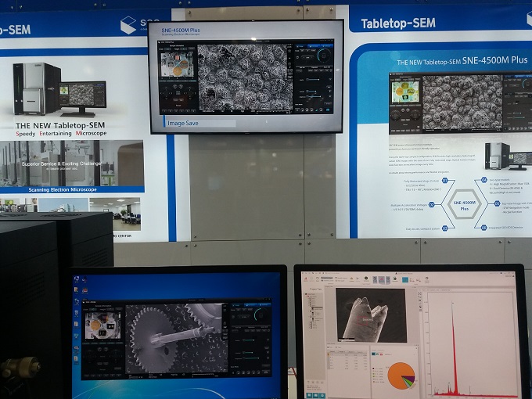Click the teal circular dial gauge on left monitor SEM panel
The height and width of the screenshot is (399, 532).
[x=259, y=315]
